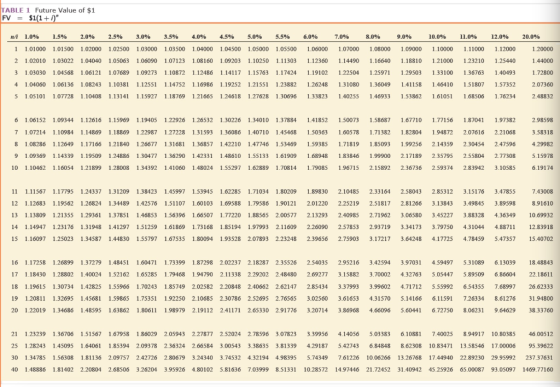Select the 5.0% column header
This screenshot has height=387, width=560.
click(x=255, y=37)
